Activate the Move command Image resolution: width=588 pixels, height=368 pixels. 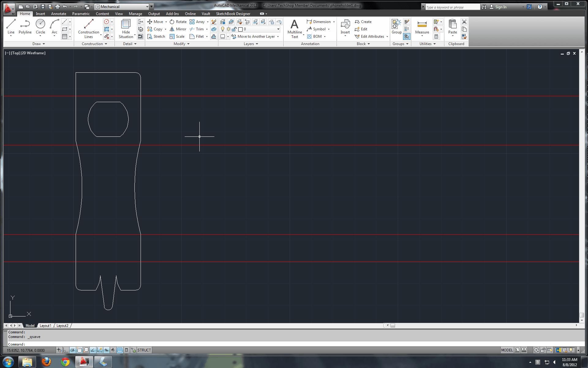[x=157, y=22]
